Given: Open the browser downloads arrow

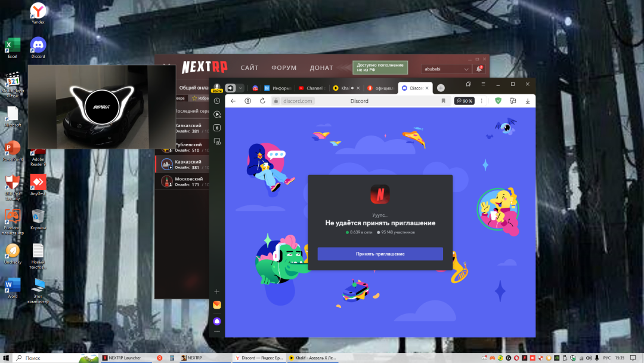Looking at the screenshot, I should [528, 101].
